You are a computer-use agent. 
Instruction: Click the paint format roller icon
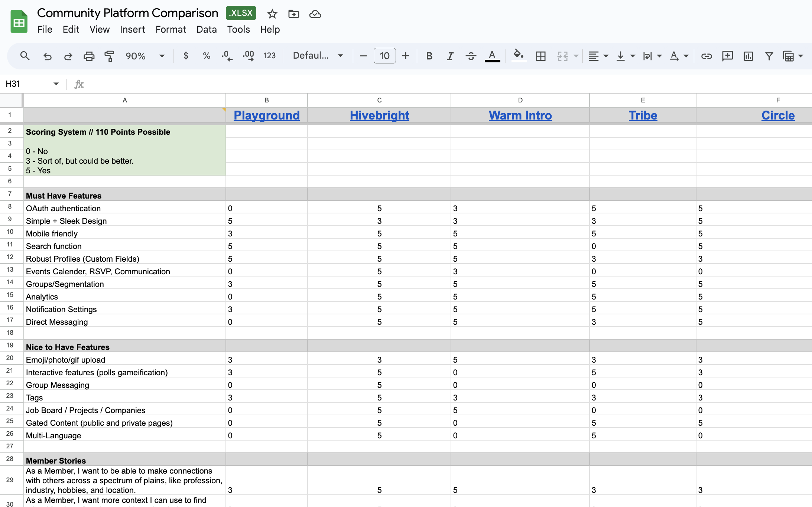109,56
